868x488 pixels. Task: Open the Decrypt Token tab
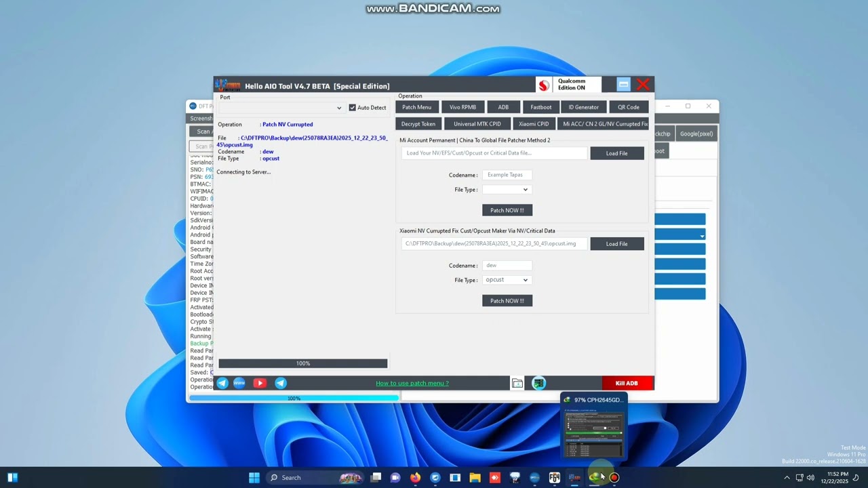[x=418, y=124]
